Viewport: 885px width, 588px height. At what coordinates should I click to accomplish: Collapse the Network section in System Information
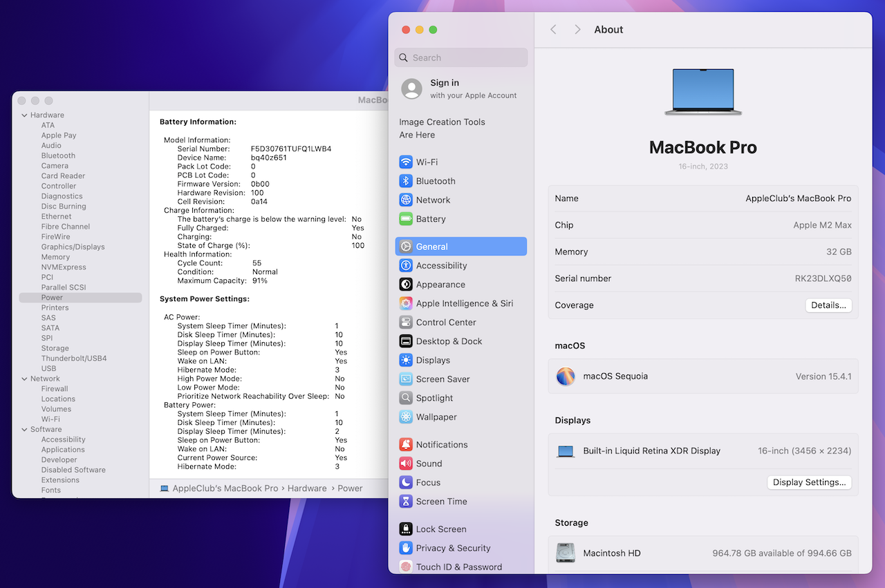tap(25, 379)
